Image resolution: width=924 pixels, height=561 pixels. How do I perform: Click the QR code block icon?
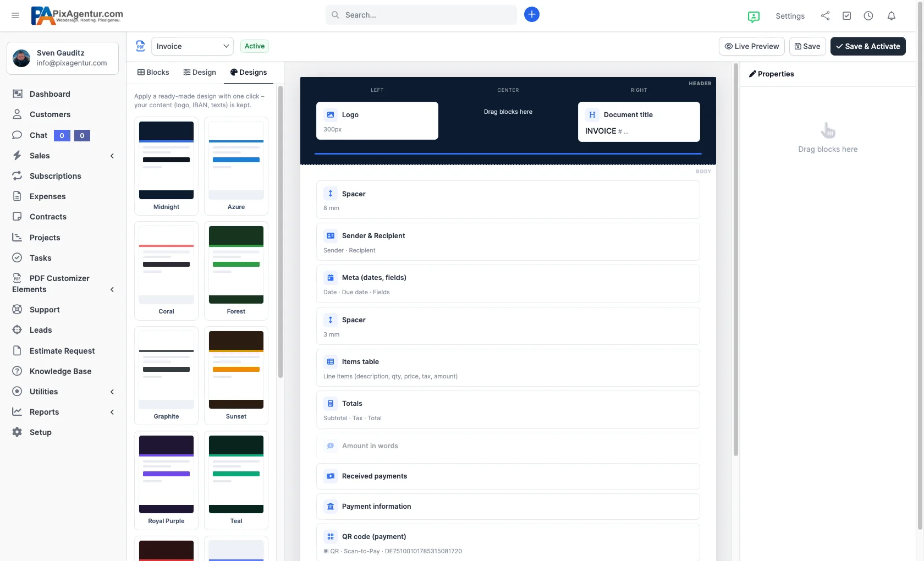click(x=331, y=537)
